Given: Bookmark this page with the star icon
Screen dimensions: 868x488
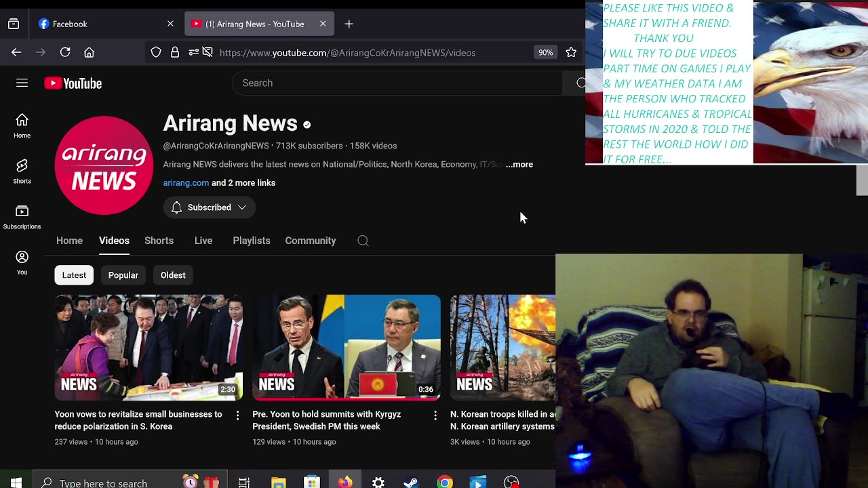Looking at the screenshot, I should point(571,52).
